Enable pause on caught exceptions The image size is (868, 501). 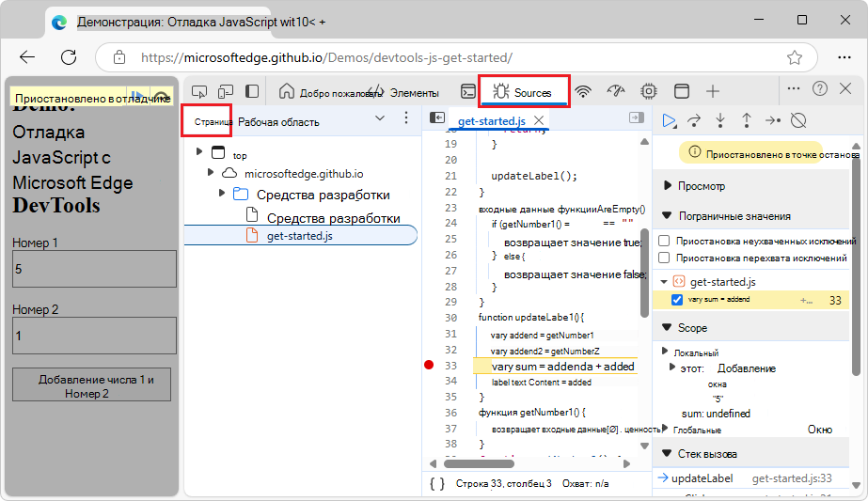point(664,258)
